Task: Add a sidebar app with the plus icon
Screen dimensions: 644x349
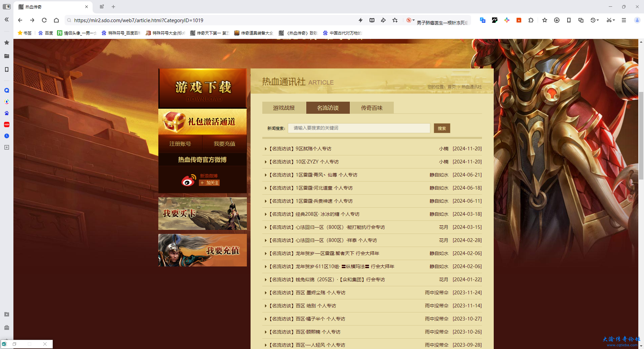Action: 6,147
